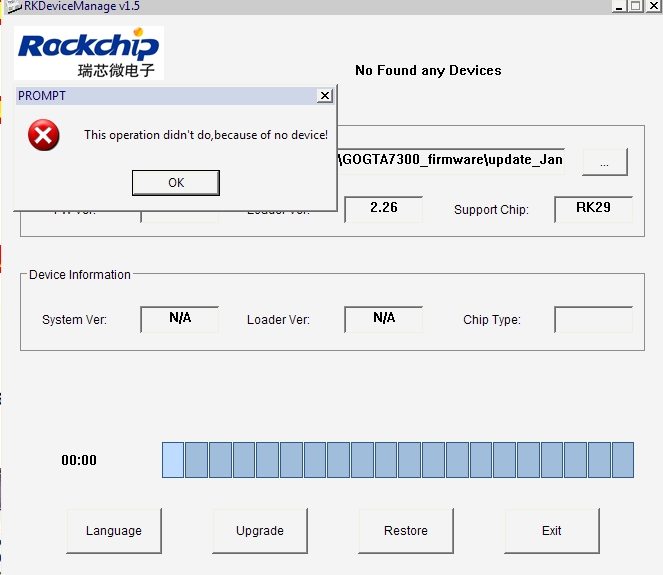
Task: Select the Support Chip RK29 field
Action: (x=593, y=209)
